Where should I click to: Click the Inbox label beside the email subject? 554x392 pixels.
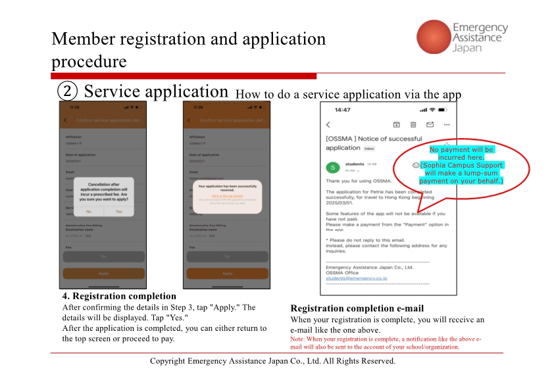[x=369, y=149]
